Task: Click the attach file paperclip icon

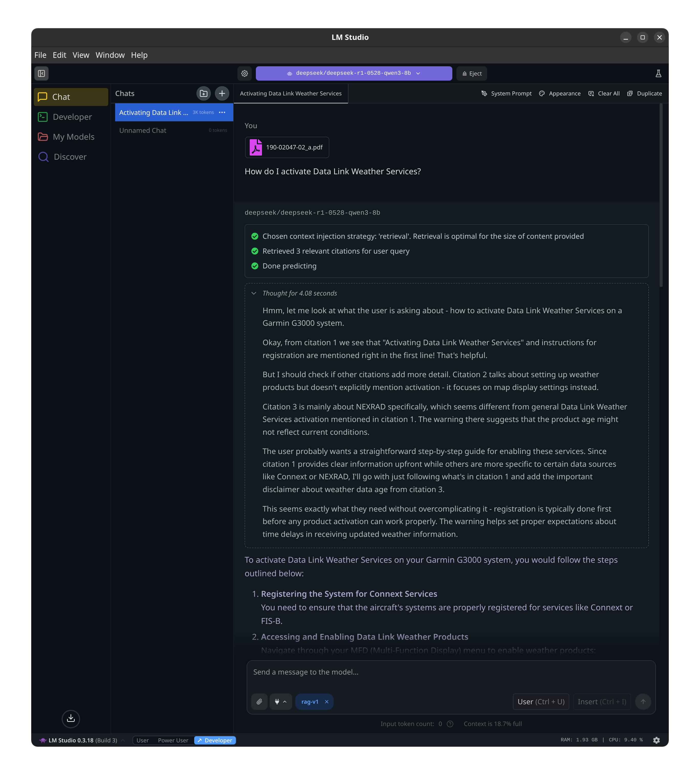Action: click(259, 702)
